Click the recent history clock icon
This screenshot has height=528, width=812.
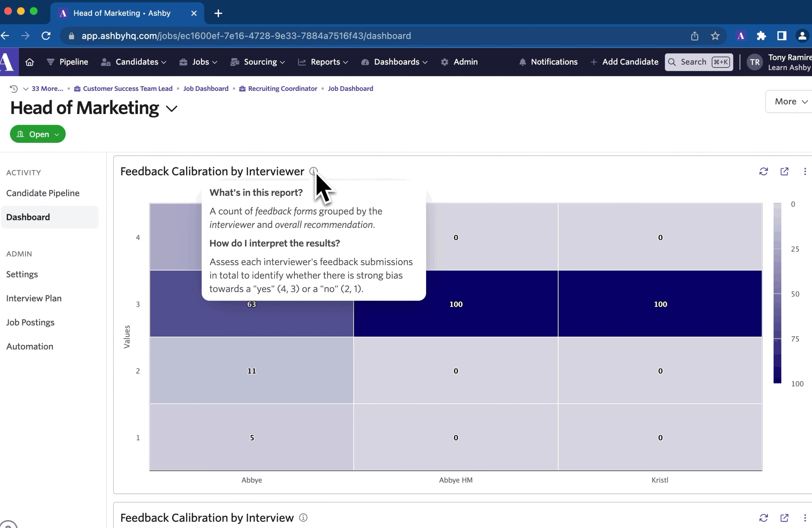(x=14, y=89)
